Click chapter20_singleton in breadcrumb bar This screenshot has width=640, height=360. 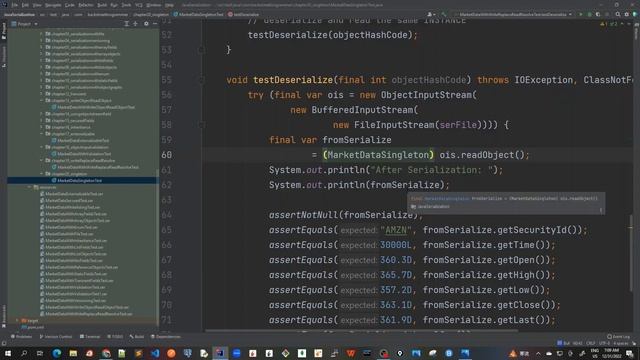click(151, 14)
